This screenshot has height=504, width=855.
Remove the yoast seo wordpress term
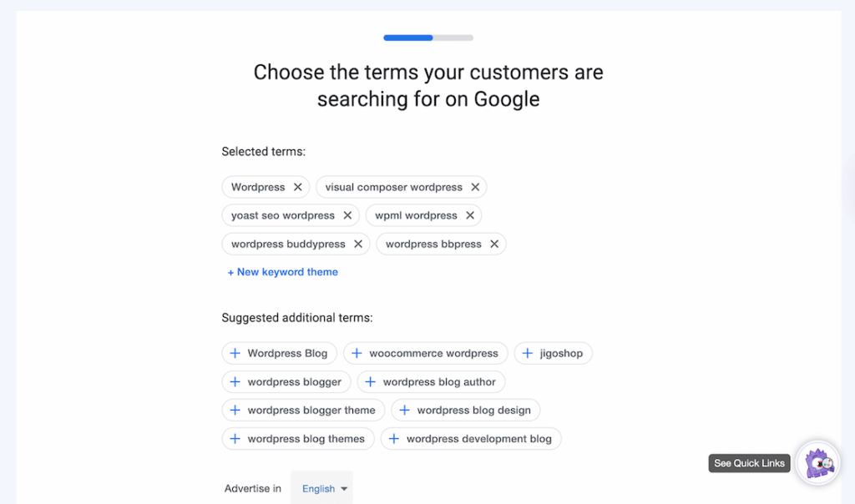[347, 215]
